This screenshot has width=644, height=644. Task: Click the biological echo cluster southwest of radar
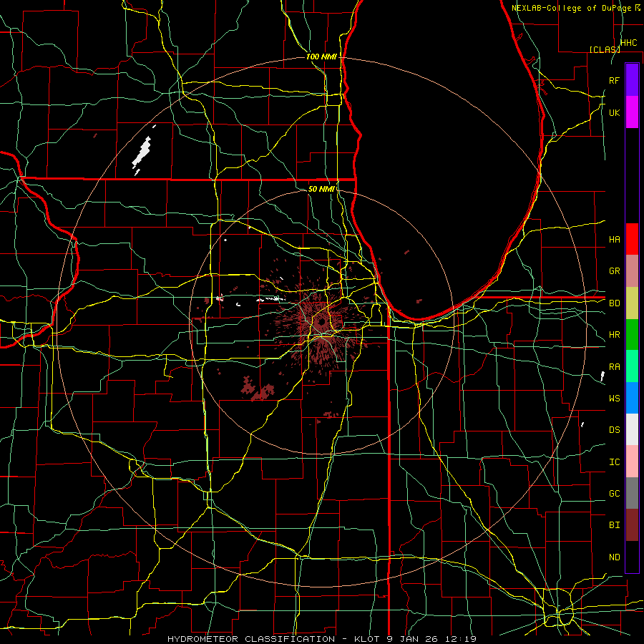point(257,389)
